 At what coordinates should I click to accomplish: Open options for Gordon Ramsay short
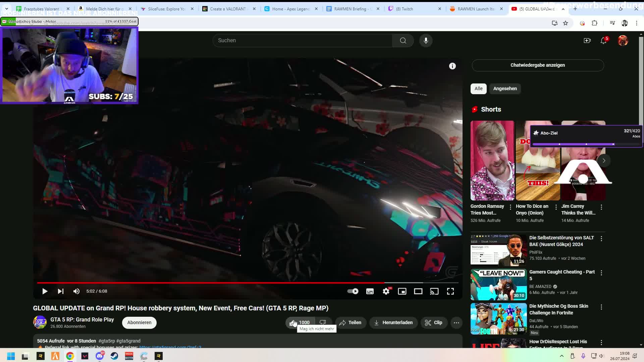[x=511, y=207]
